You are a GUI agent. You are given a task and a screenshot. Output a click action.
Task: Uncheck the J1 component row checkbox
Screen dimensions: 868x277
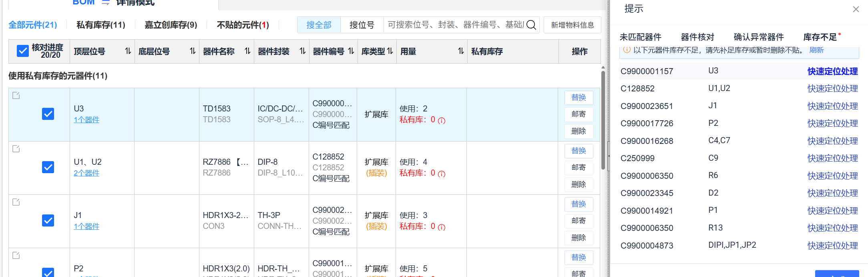[48, 220]
